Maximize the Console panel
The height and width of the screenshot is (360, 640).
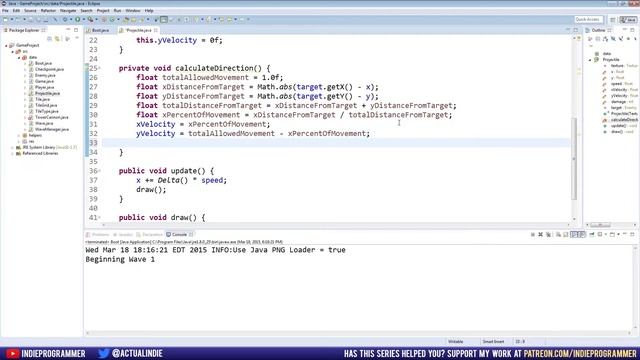632,234
